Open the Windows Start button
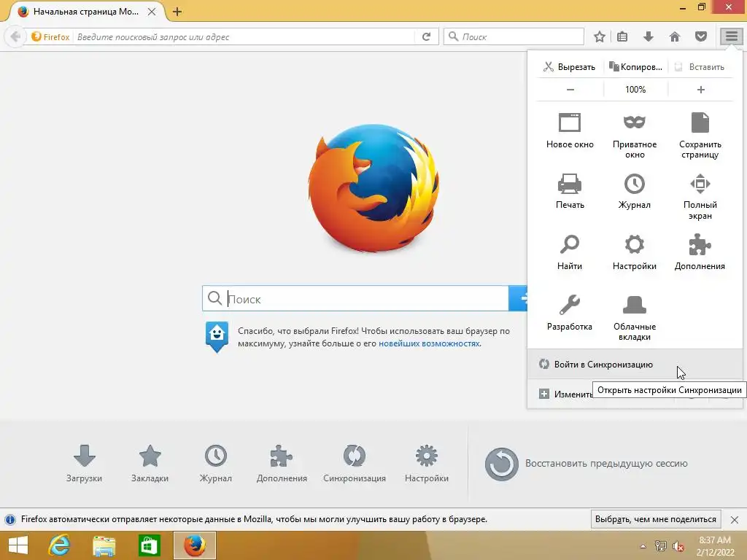 (18, 545)
